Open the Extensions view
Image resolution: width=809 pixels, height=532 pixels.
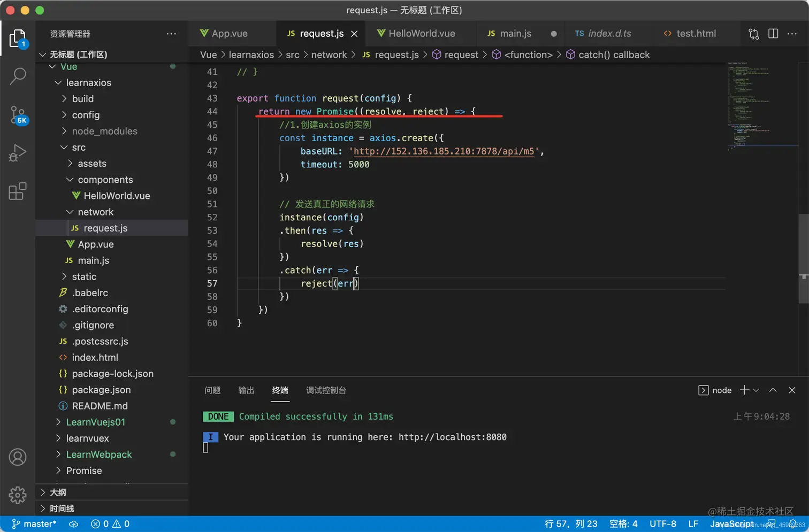pyautogui.click(x=18, y=191)
